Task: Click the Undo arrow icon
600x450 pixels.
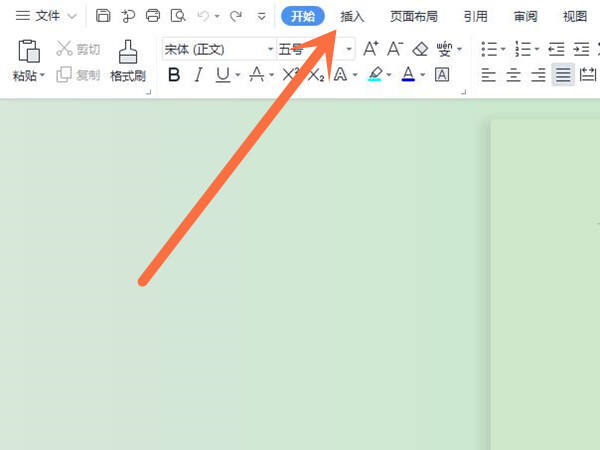Action: 203,16
